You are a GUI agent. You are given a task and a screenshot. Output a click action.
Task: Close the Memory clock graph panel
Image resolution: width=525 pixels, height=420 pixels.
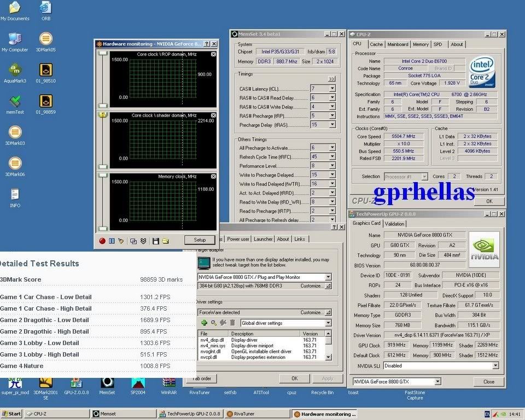(x=213, y=177)
